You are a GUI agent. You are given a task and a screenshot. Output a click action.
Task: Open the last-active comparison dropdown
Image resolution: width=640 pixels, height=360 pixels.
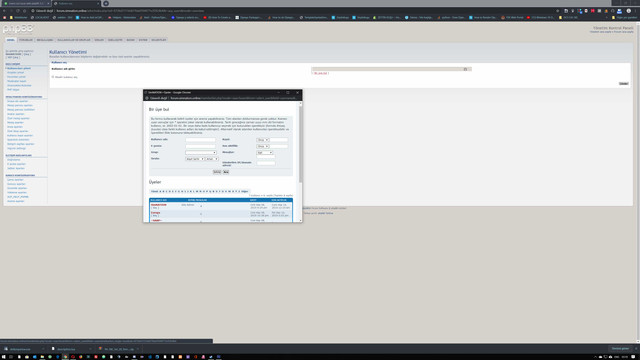[262, 146]
